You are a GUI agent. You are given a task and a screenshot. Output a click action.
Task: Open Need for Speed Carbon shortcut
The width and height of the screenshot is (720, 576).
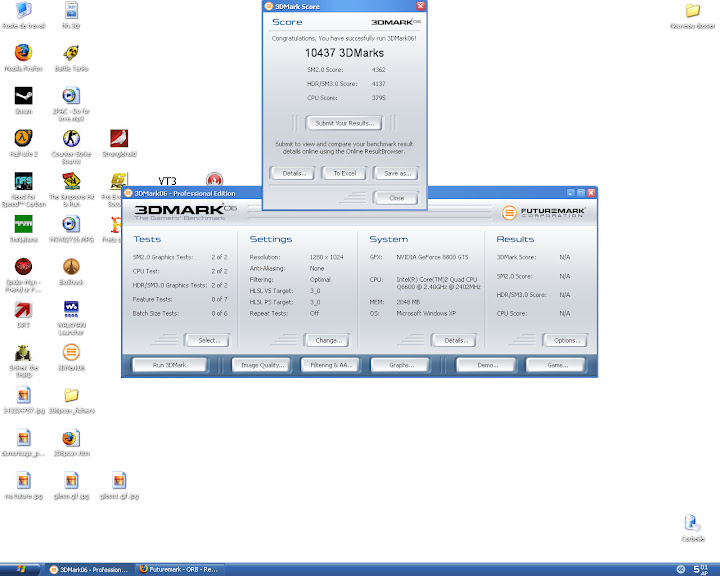click(23, 189)
